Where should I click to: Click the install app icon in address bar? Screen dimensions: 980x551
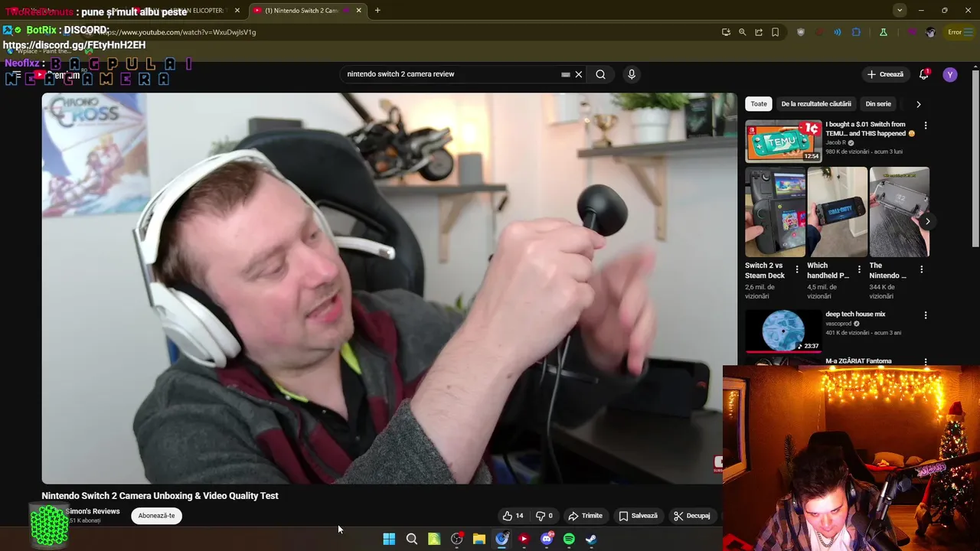[726, 32]
